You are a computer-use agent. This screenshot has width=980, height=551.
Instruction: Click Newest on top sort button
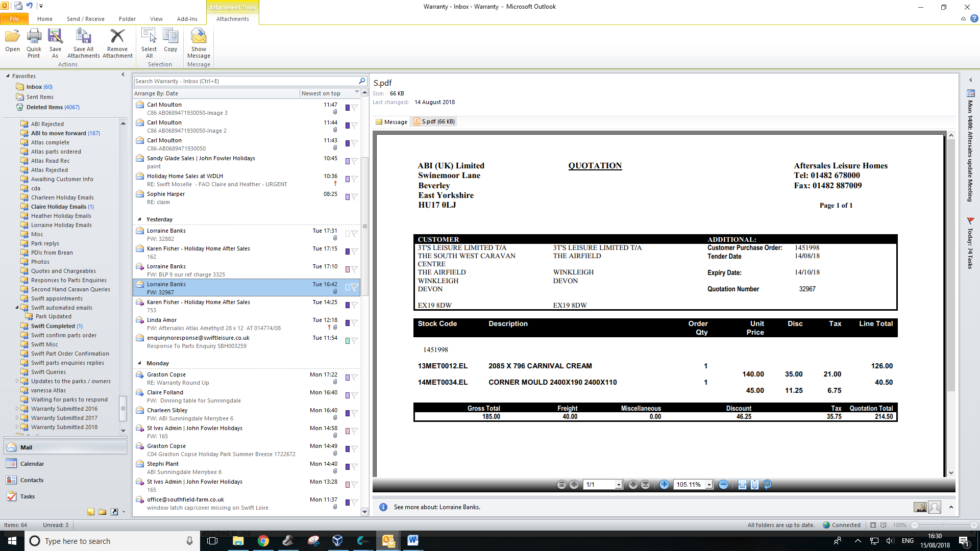pyautogui.click(x=321, y=93)
